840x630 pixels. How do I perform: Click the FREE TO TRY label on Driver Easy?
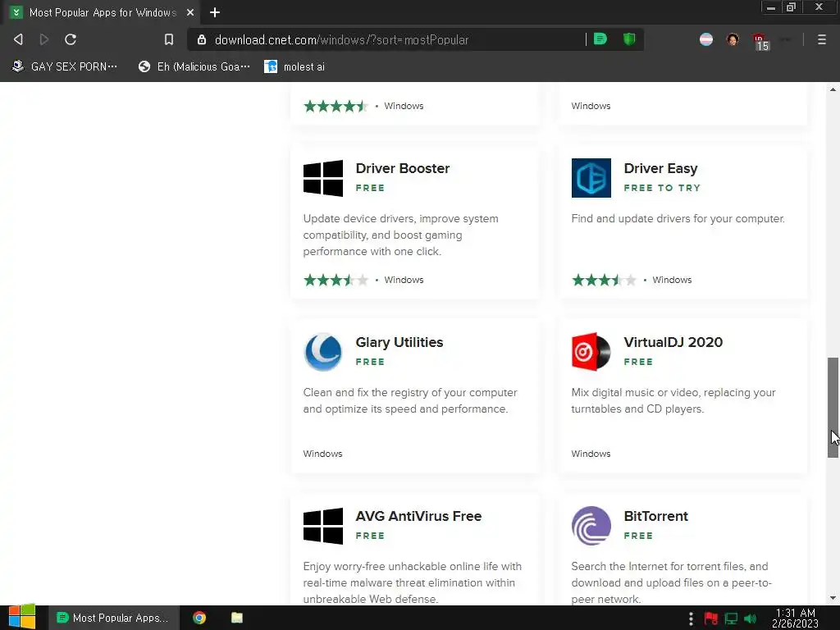click(x=662, y=188)
